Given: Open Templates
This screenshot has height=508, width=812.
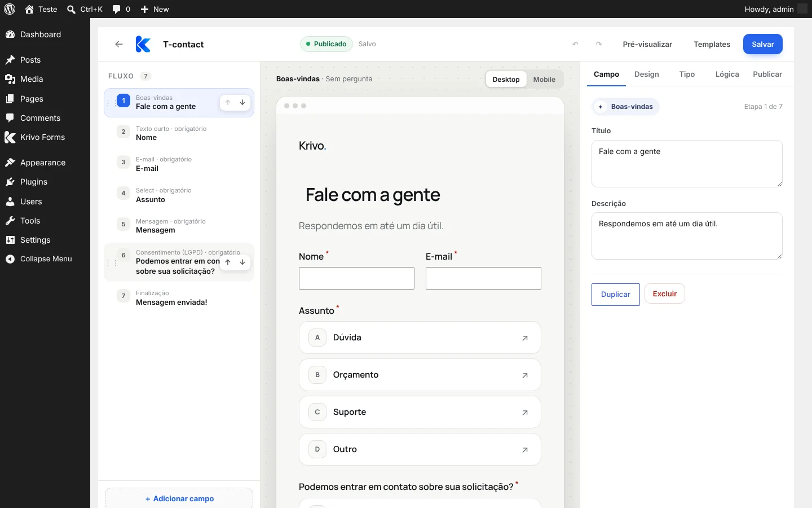Looking at the screenshot, I should [x=712, y=44].
